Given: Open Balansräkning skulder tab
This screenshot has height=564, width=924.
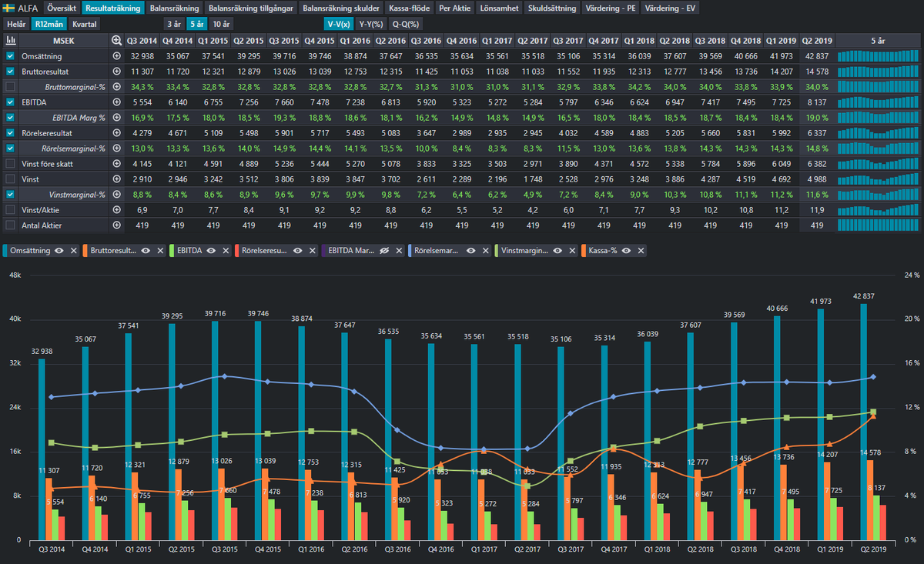Looking at the screenshot, I should pyautogui.click(x=341, y=8).
